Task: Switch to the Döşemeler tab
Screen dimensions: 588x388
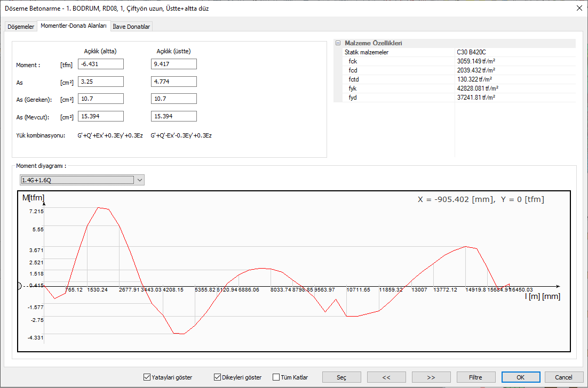Action: (x=21, y=26)
